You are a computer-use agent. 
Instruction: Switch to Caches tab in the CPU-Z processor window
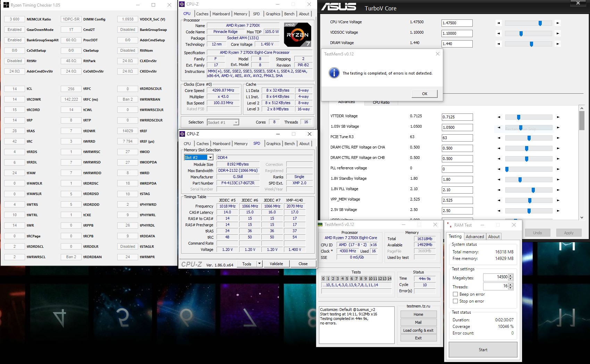[202, 14]
